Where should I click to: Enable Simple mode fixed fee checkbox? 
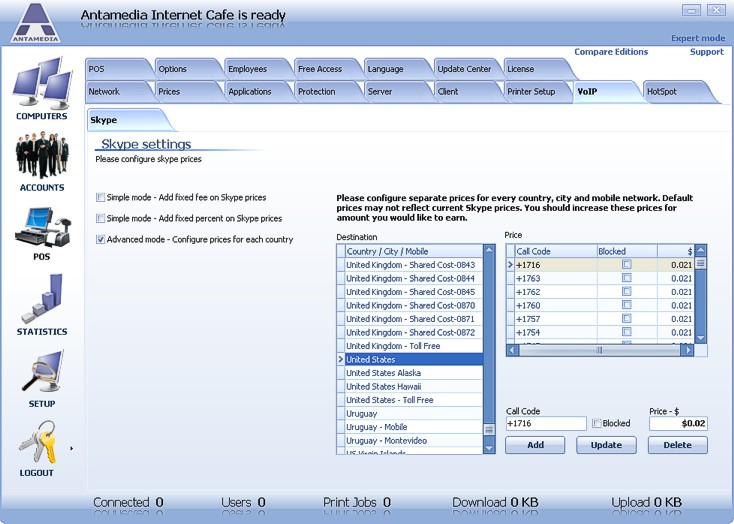coord(100,198)
